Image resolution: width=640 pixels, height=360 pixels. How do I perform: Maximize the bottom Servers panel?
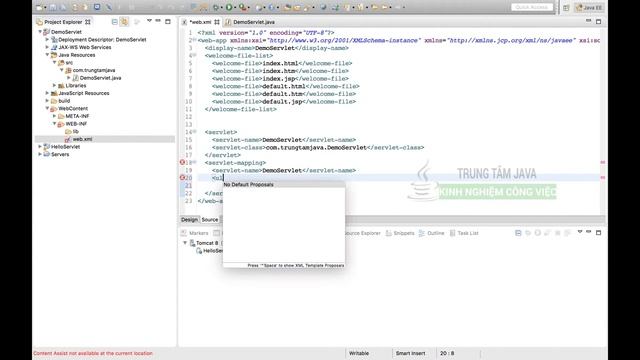[598, 233]
